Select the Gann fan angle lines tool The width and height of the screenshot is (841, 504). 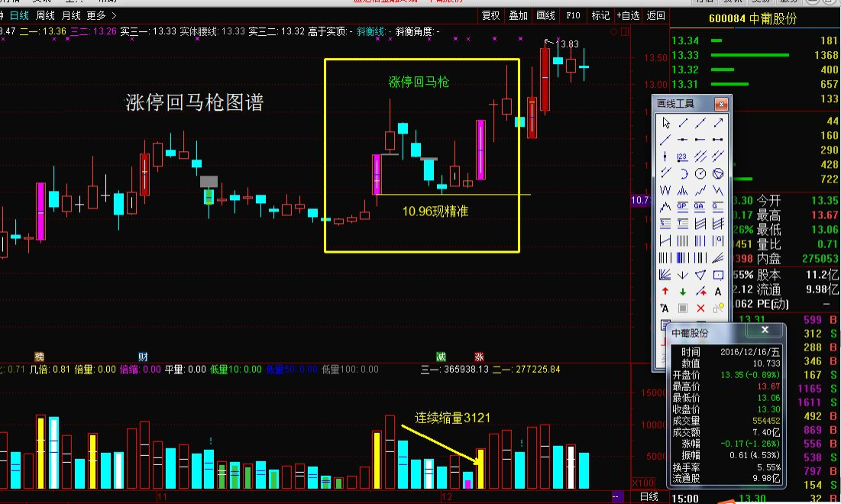(x=665, y=275)
